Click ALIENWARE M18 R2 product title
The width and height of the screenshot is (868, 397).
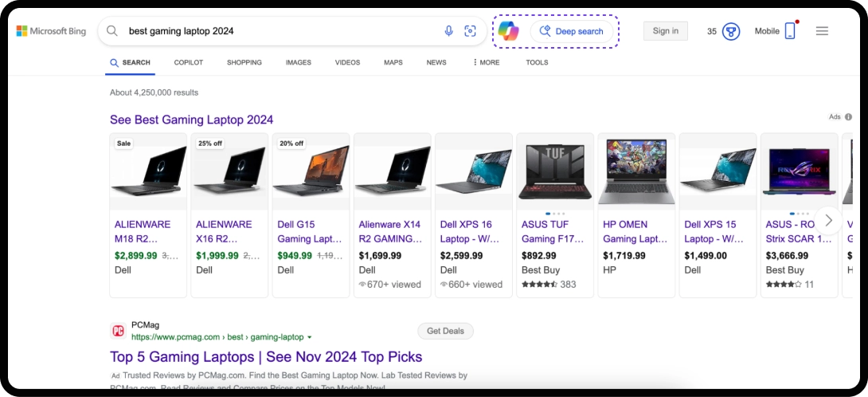click(x=143, y=232)
